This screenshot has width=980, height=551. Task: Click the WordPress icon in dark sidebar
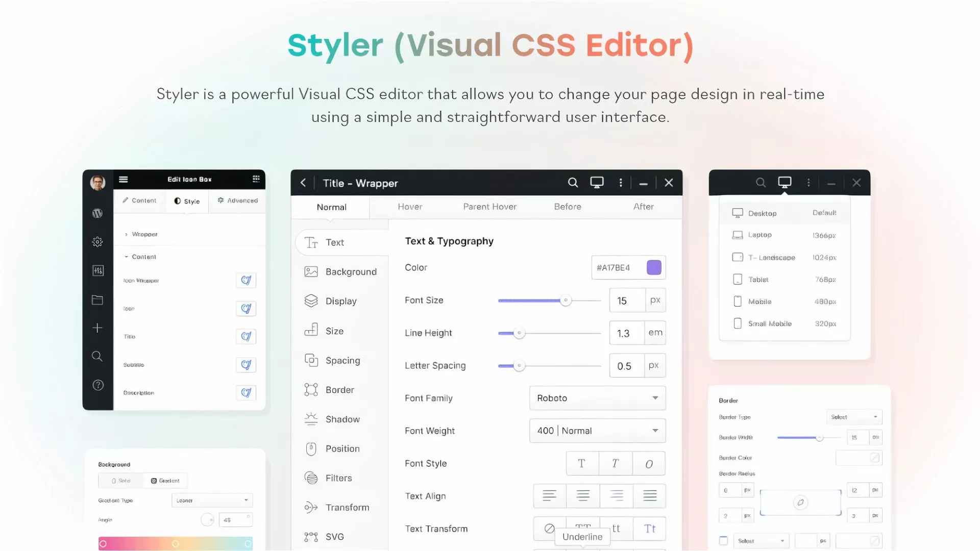coord(97,213)
